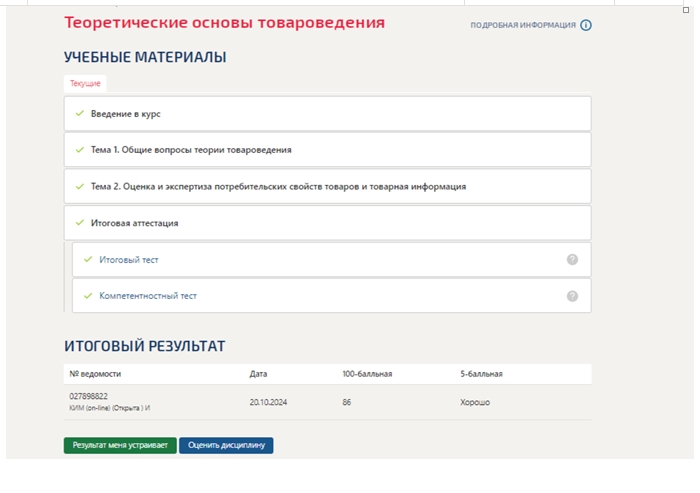Viewport: 700px width, 493px height.
Task: Click the score value 86
Action: click(347, 402)
